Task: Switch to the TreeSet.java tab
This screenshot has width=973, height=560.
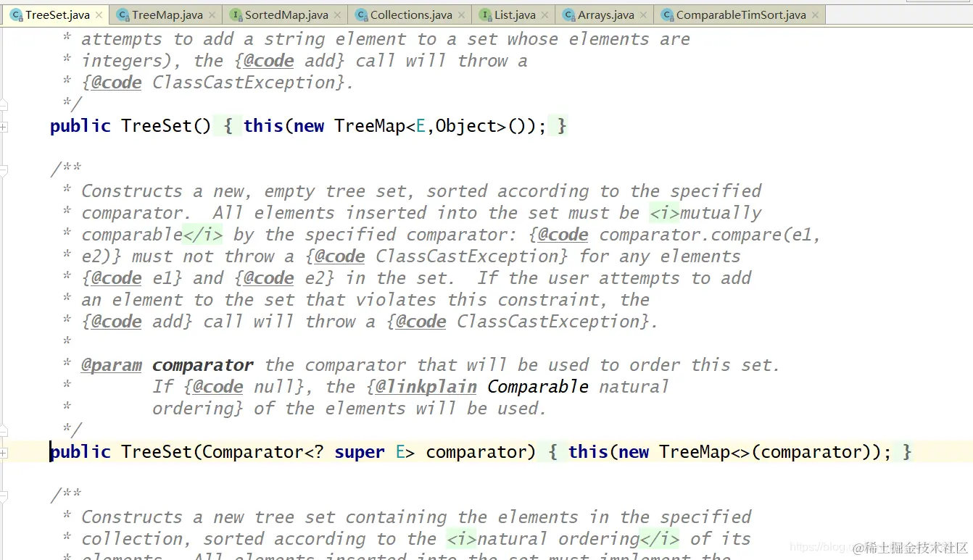Action: point(57,14)
